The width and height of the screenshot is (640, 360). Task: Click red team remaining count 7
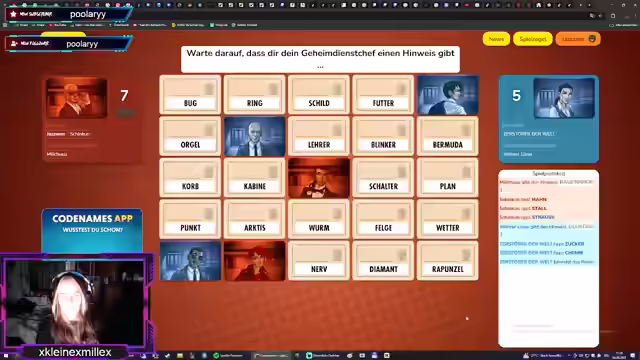124,96
